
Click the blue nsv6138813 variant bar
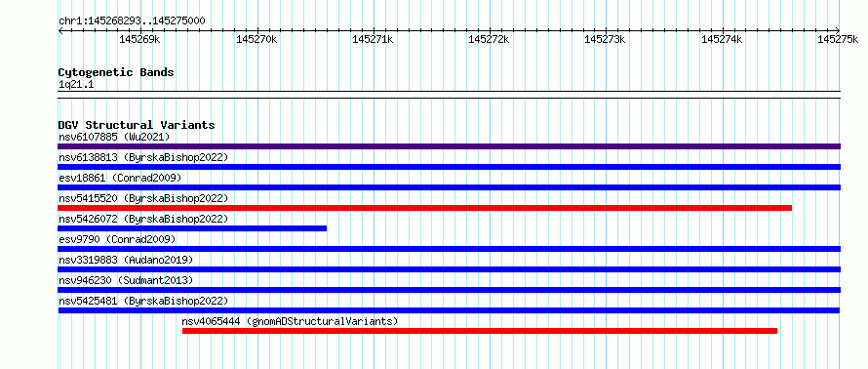click(449, 167)
